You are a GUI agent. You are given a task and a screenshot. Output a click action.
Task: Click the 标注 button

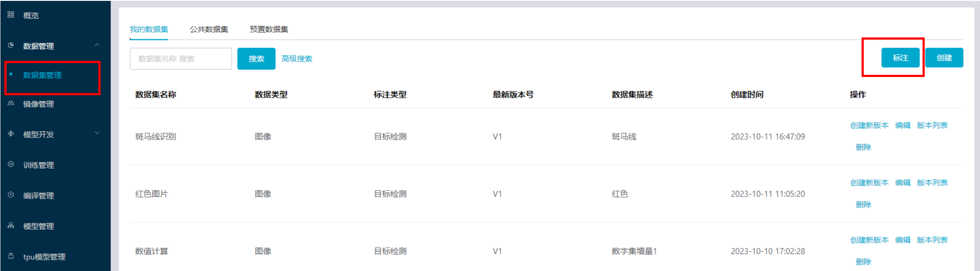click(900, 58)
